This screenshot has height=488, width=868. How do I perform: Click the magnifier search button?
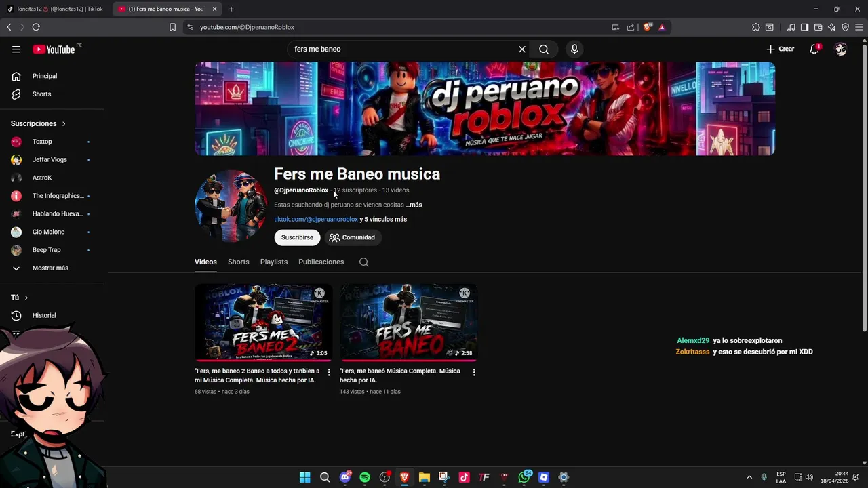(x=544, y=49)
